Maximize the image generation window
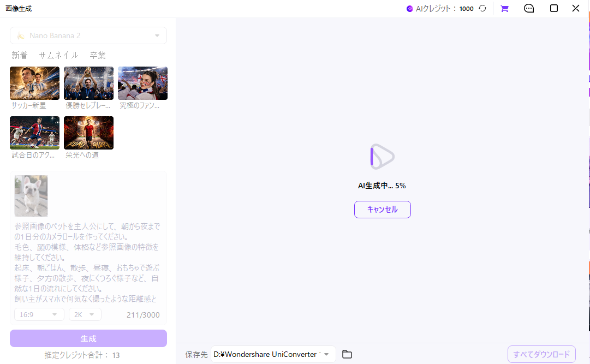This screenshot has height=364, width=590. [553, 8]
